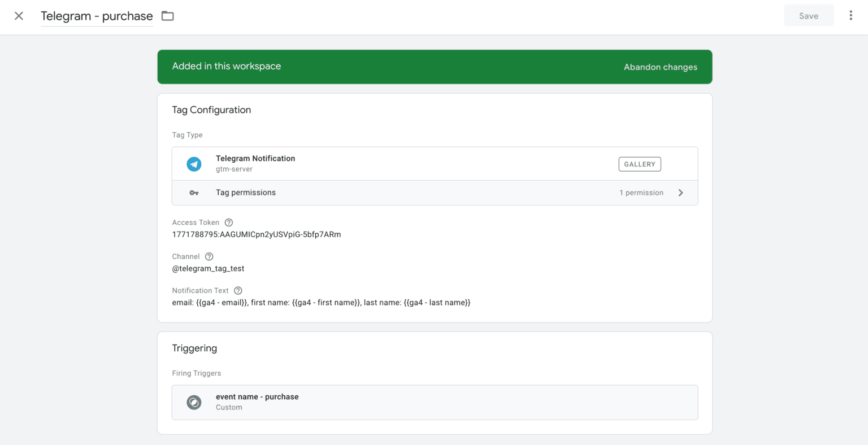Click the Triggering section heading
Screen dimensions: 868x445
point(194,348)
